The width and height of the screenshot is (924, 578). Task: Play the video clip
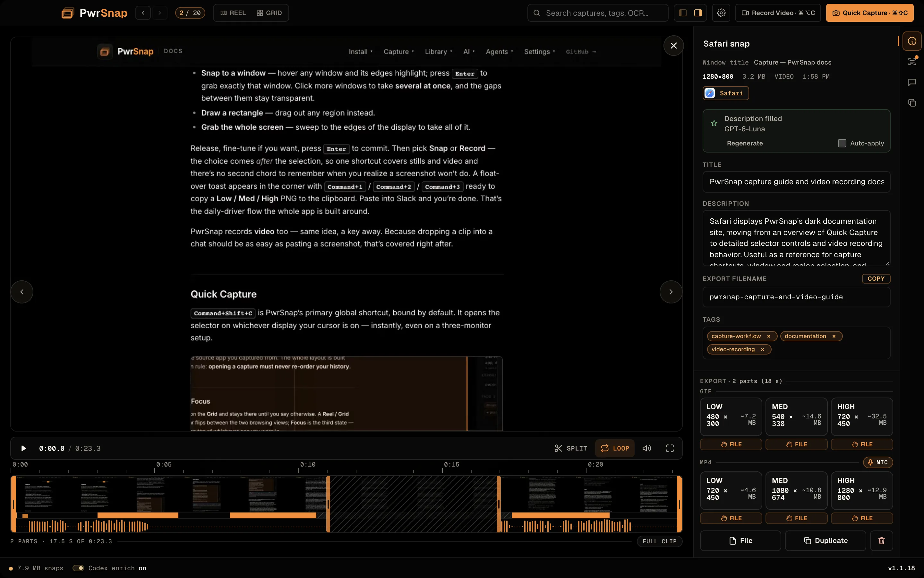(x=24, y=448)
